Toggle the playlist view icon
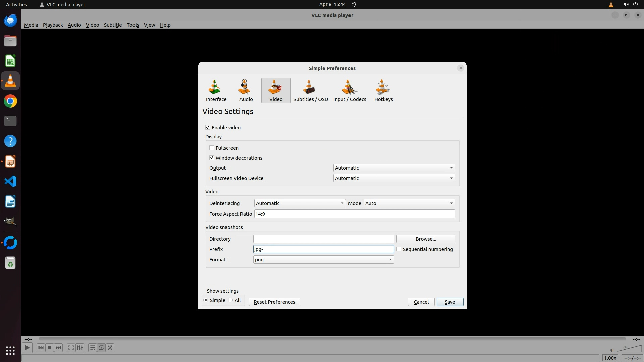 pos(92,348)
